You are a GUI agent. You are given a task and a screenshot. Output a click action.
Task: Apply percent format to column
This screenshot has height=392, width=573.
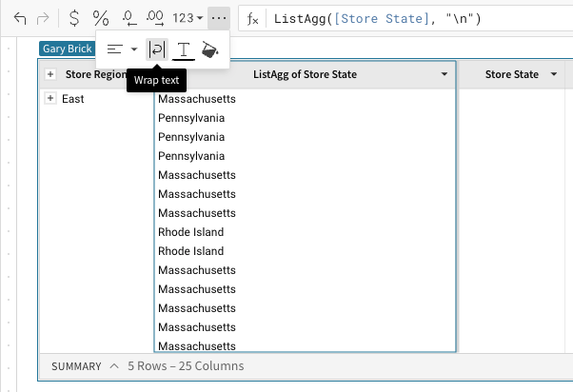[101, 18]
